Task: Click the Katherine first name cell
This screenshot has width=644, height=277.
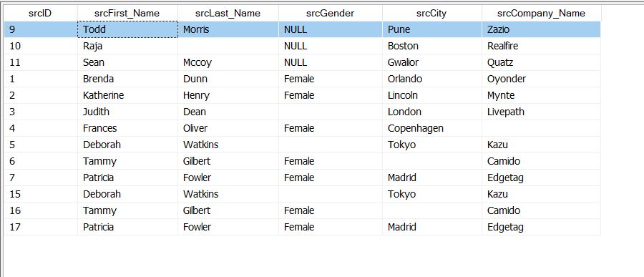Action: pyautogui.click(x=127, y=95)
